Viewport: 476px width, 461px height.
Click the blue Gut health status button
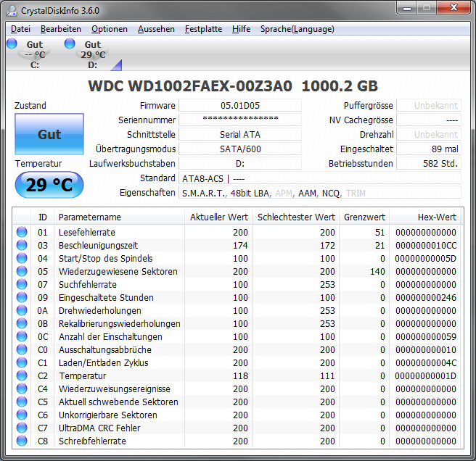[x=49, y=134]
